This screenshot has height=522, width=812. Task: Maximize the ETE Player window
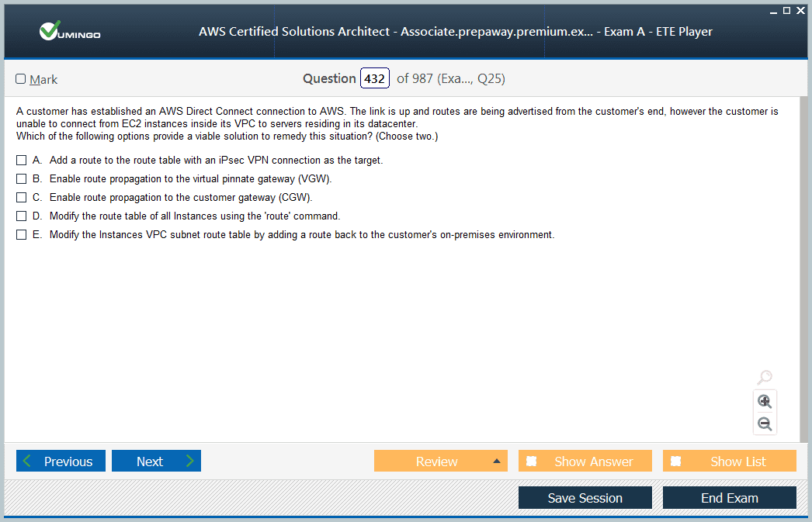pos(786,10)
